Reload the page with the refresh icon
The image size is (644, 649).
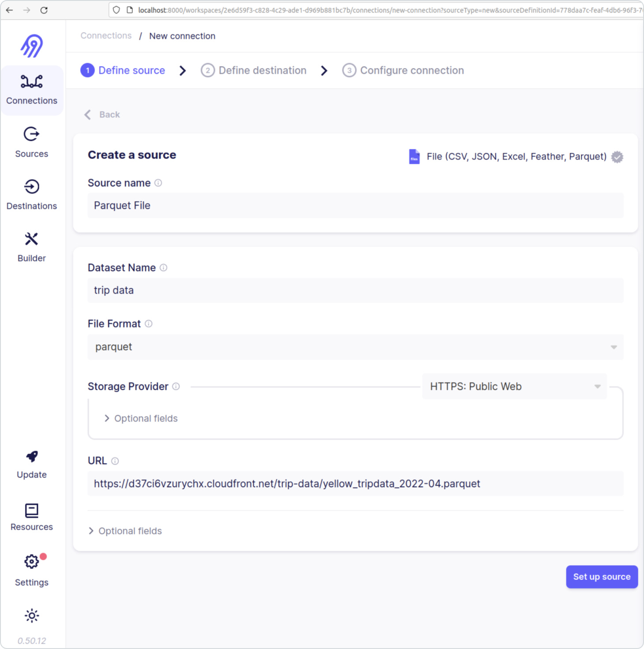coord(44,10)
